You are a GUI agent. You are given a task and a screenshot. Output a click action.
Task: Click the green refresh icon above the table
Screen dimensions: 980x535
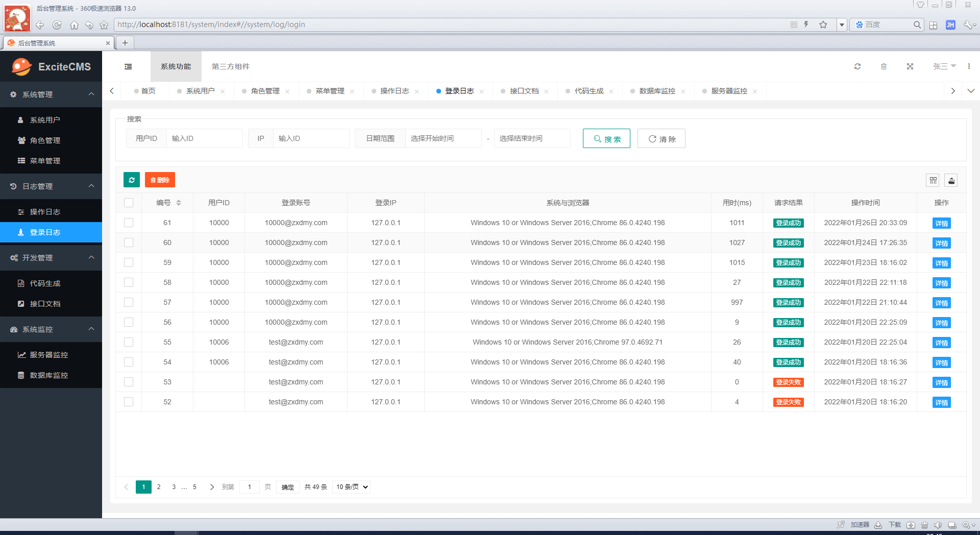tap(131, 180)
